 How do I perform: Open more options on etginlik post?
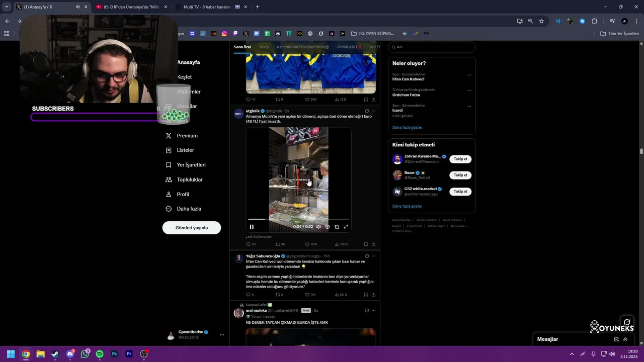pyautogui.click(x=373, y=111)
